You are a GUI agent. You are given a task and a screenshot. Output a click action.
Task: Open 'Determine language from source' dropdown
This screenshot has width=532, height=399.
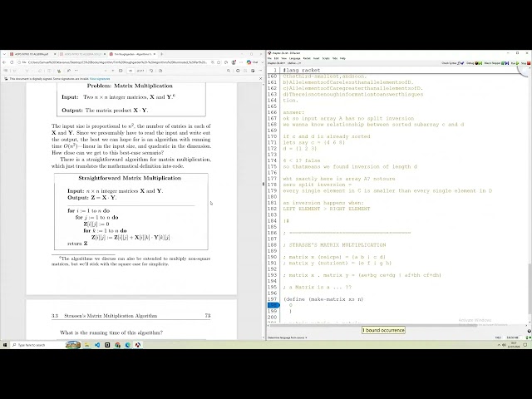[x=288, y=337]
